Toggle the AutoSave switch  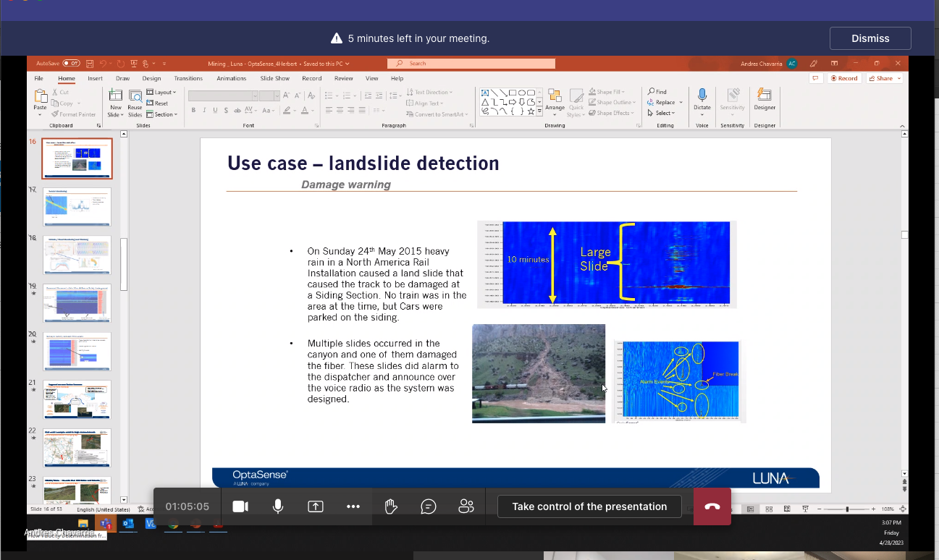click(71, 64)
